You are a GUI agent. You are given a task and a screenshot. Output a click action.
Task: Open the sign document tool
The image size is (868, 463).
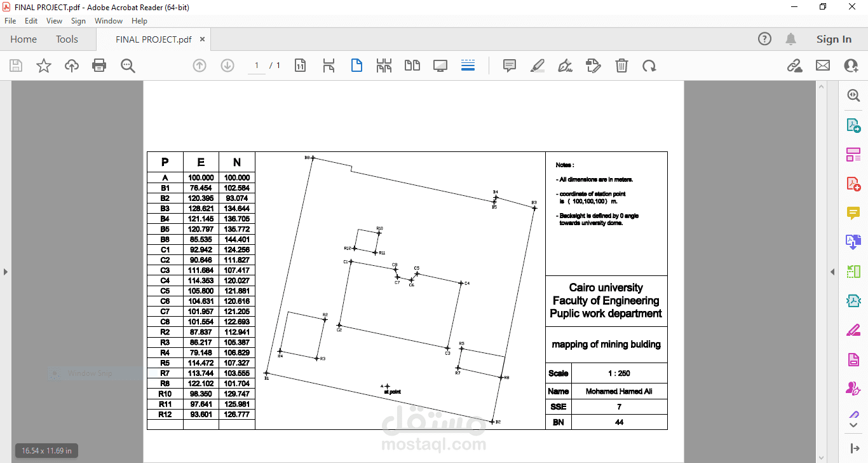pyautogui.click(x=566, y=66)
